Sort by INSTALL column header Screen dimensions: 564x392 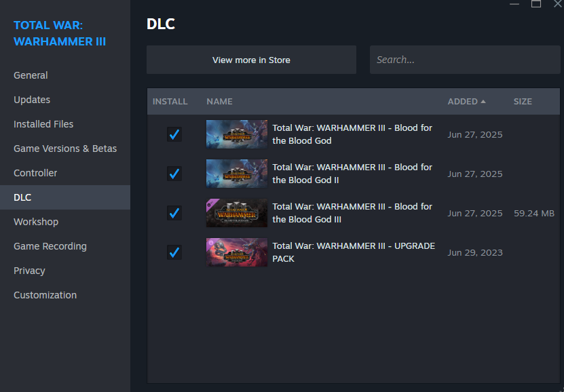tap(170, 102)
